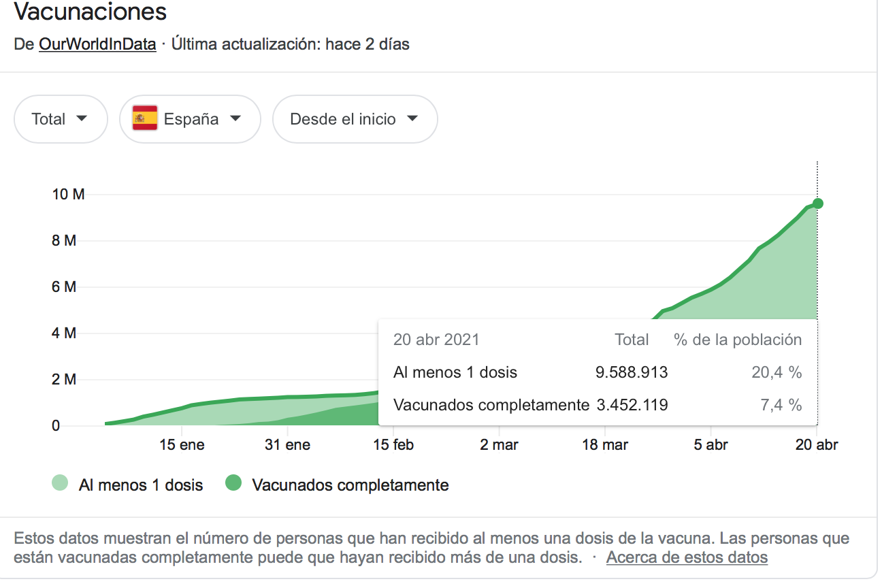The image size is (882, 588).
Task: Toggle 'Al menos 1 dosis' legend label
Action: [x=141, y=485]
